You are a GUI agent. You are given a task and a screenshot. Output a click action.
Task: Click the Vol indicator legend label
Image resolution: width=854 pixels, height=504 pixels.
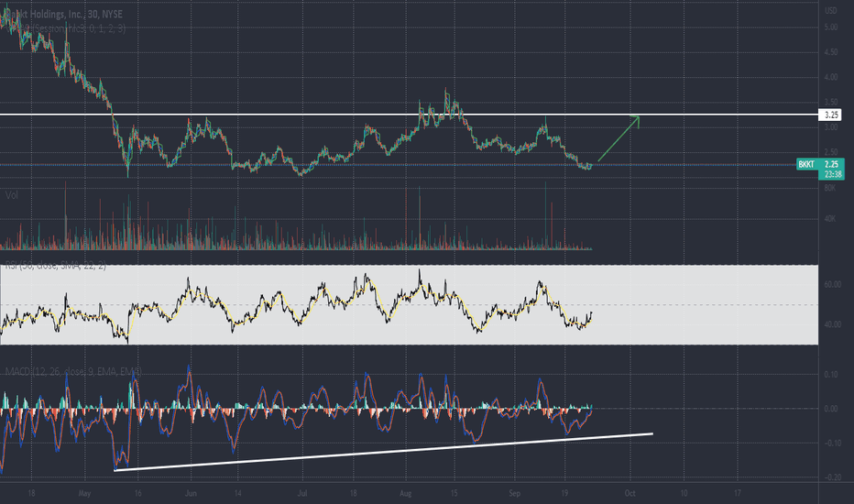click(11, 194)
